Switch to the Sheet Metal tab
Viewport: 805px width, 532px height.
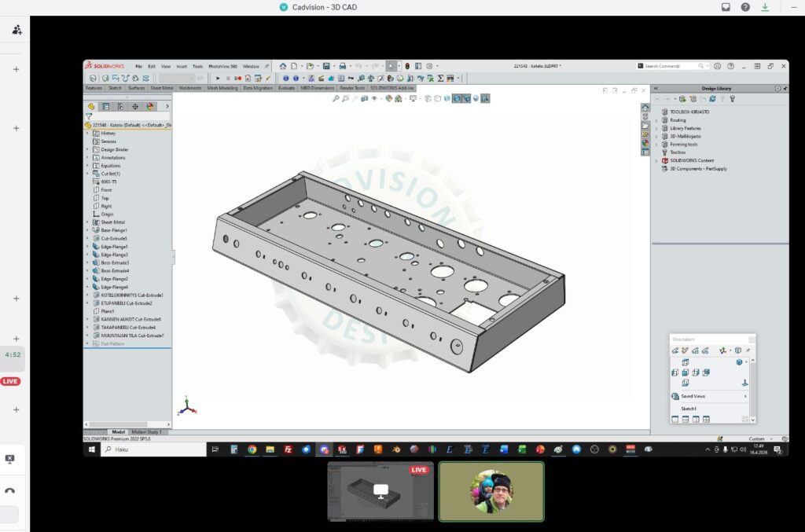tap(163, 88)
